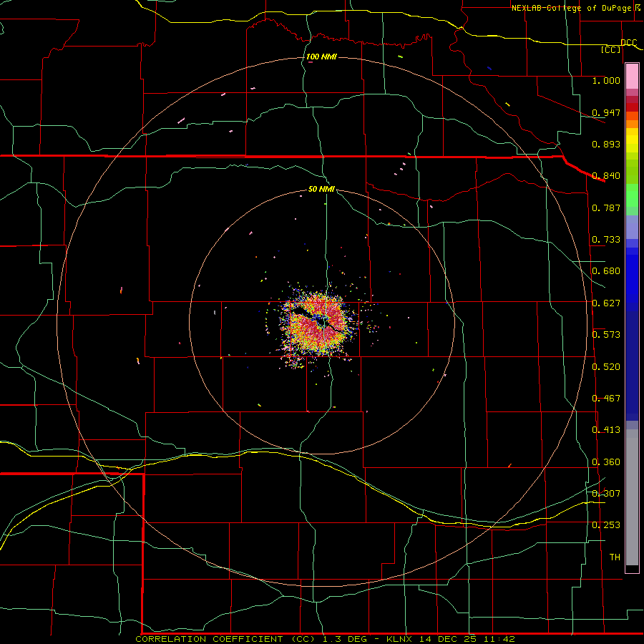Screen dimensions: 644x644
Task: Click the 1.000 value on color scale
Action: tap(606, 80)
